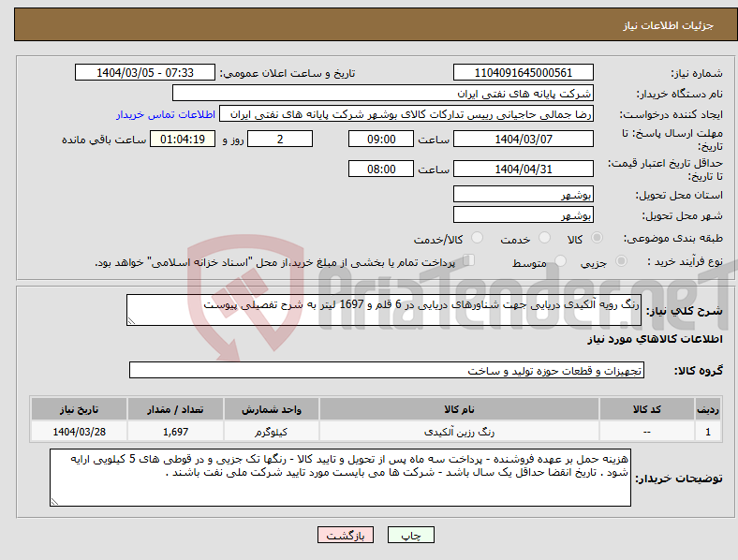Select the کالا/خدمت radio option

click(x=478, y=238)
